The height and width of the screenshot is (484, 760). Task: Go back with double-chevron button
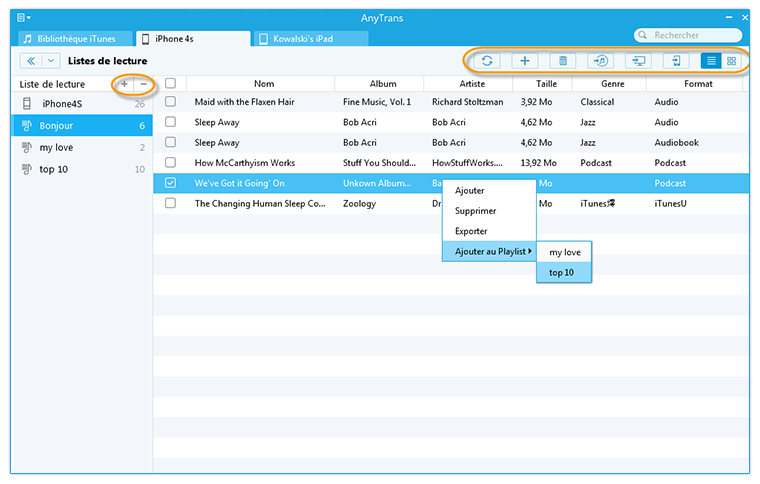coord(31,61)
